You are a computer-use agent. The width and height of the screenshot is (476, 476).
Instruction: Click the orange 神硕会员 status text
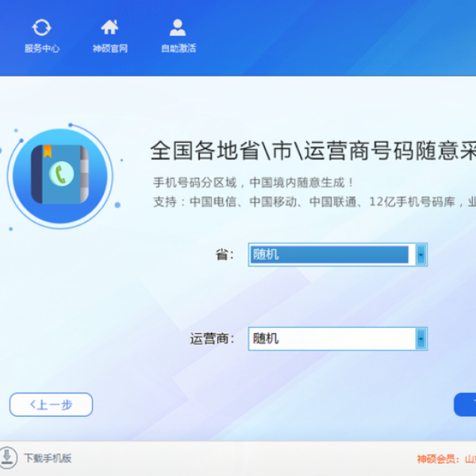click(446, 459)
